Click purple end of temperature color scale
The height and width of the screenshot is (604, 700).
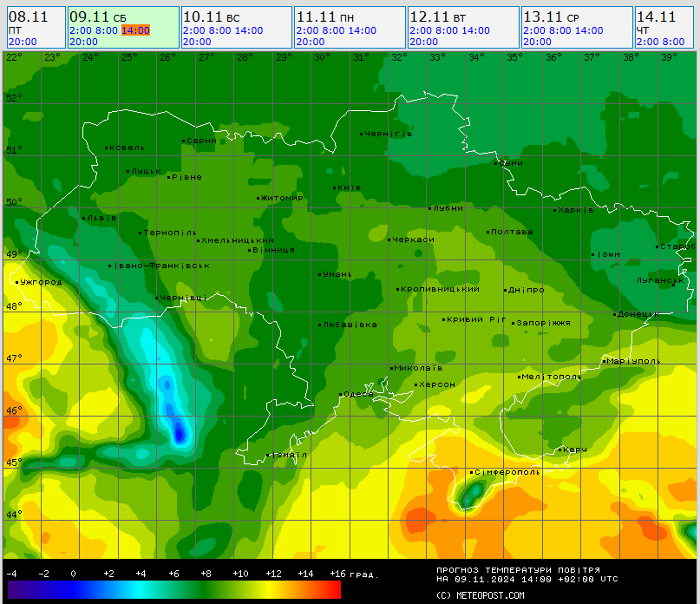[12, 590]
